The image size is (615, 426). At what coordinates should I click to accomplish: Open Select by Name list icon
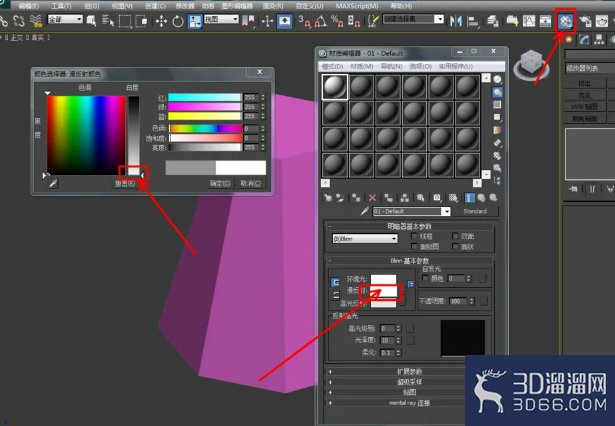(x=107, y=21)
